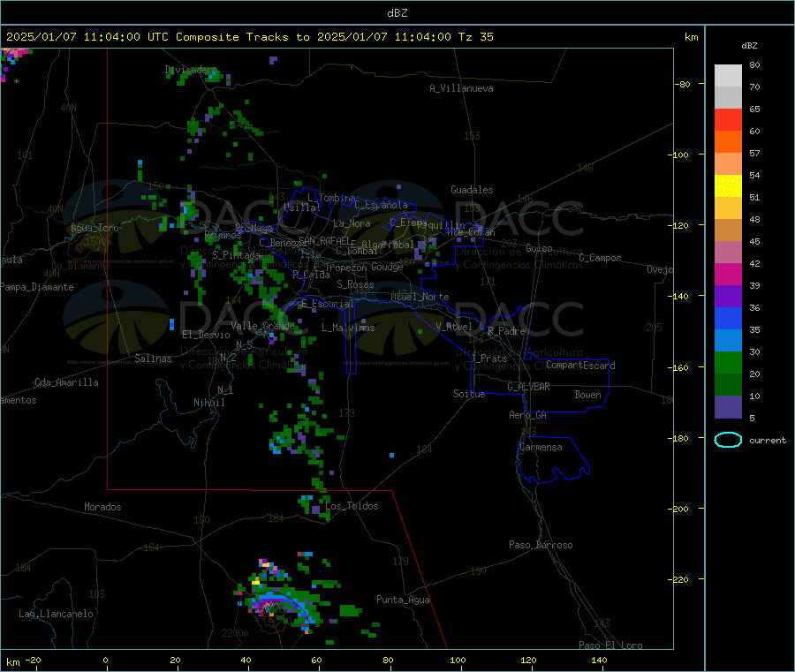
Task: Click the 'SAN_RAFAEL' map label
Action: pyautogui.click(x=324, y=240)
